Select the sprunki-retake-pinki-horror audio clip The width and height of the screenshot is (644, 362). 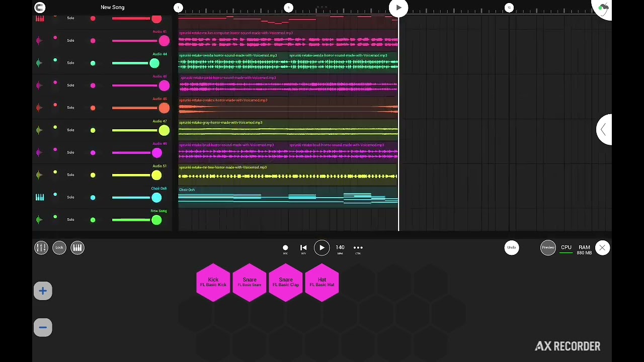288,84
